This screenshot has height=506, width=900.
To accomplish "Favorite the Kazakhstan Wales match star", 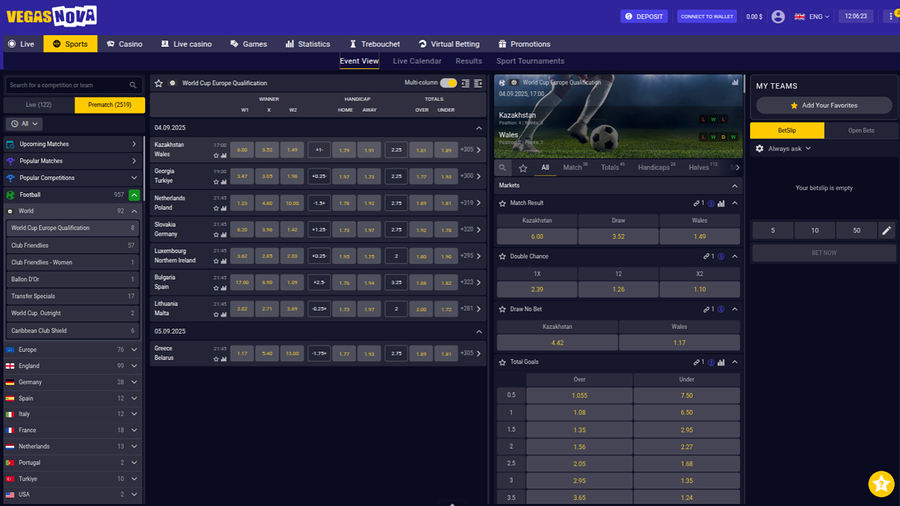I will point(216,155).
